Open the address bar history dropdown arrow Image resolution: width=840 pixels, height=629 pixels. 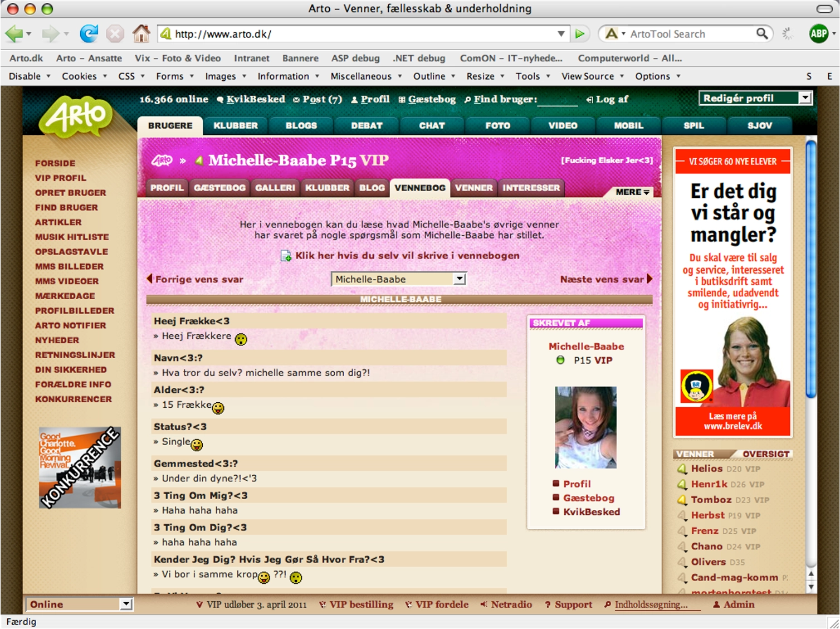coord(561,34)
